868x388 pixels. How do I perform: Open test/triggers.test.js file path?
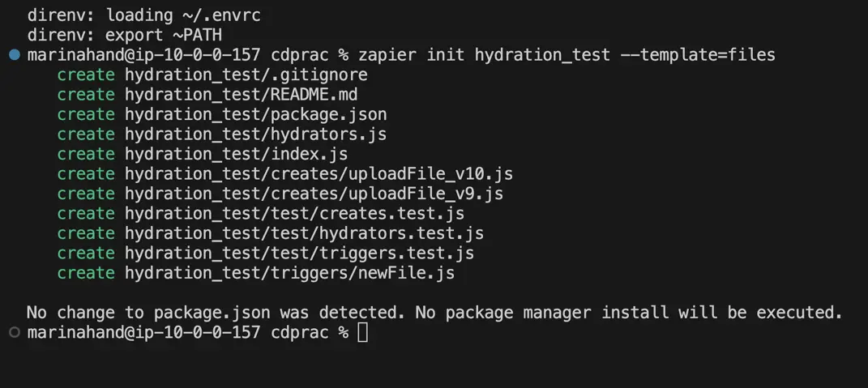coord(300,254)
